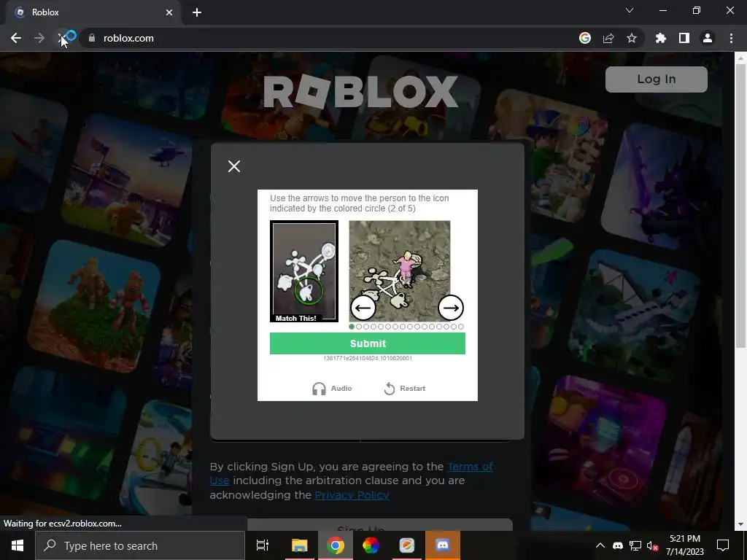747x560 pixels.
Task: Toggle the browser side panel
Action: click(684, 38)
